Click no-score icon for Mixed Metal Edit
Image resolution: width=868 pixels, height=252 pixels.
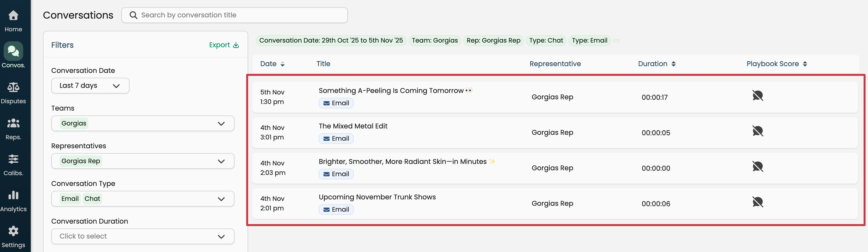point(757,131)
